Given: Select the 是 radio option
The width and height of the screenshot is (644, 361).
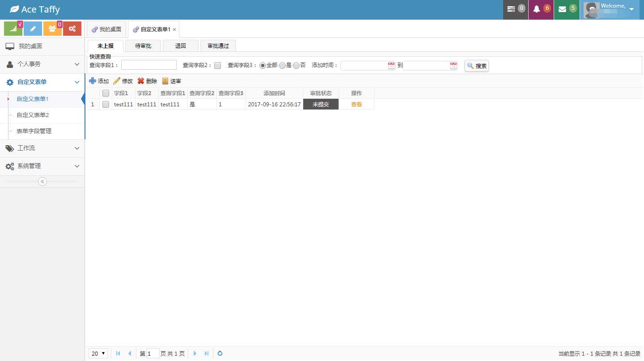Looking at the screenshot, I should pyautogui.click(x=282, y=65).
